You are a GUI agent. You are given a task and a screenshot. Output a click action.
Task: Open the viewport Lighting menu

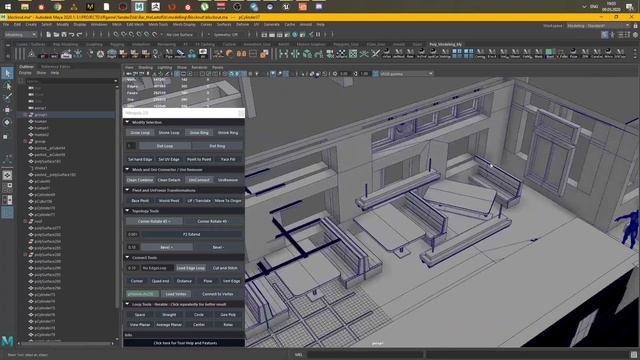click(165, 67)
